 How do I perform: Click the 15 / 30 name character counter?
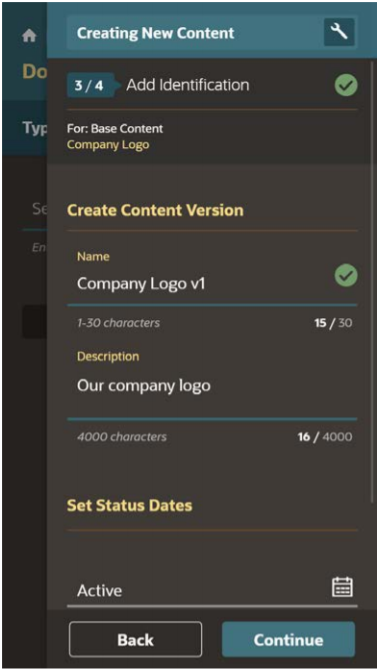point(333,323)
